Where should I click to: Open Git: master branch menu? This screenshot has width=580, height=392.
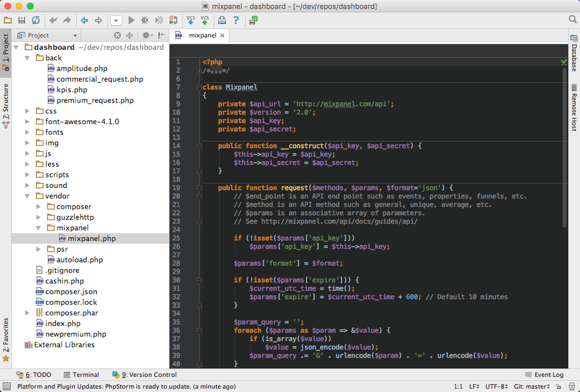532,386
